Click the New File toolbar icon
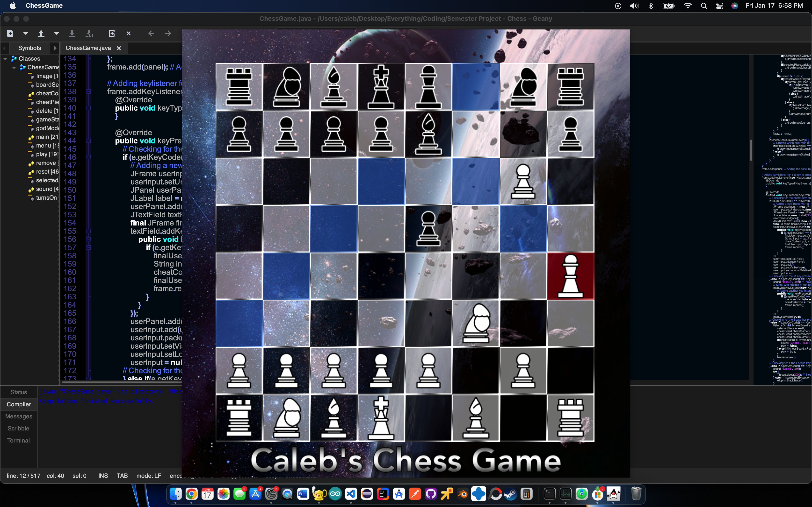Viewport: 812px width, 507px height. coord(10,33)
